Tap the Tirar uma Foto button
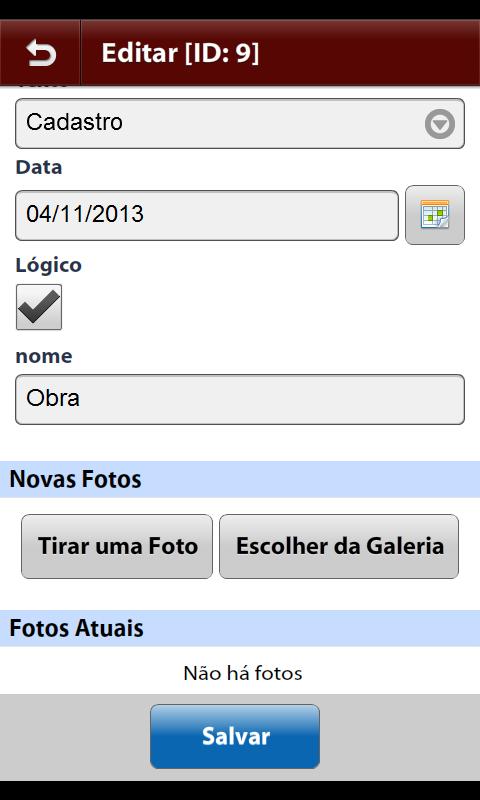The width and height of the screenshot is (480, 800). point(117,546)
